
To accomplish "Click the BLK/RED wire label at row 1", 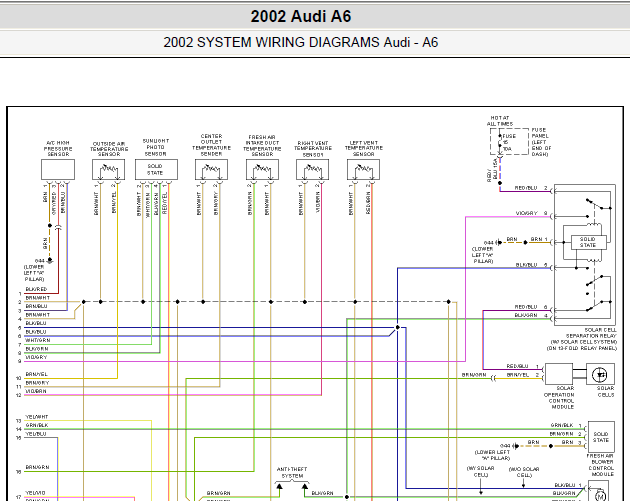I will [36, 289].
